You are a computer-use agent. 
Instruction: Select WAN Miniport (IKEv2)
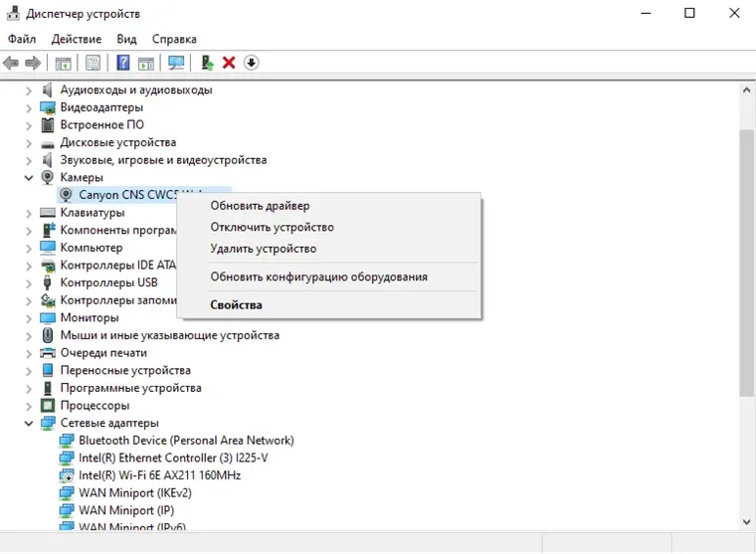tap(135, 492)
